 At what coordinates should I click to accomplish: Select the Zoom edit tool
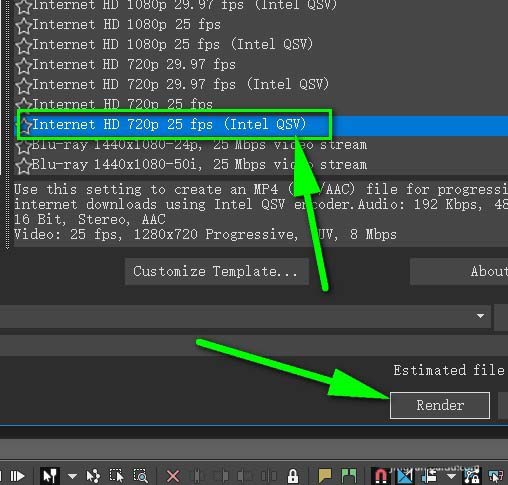point(140,476)
